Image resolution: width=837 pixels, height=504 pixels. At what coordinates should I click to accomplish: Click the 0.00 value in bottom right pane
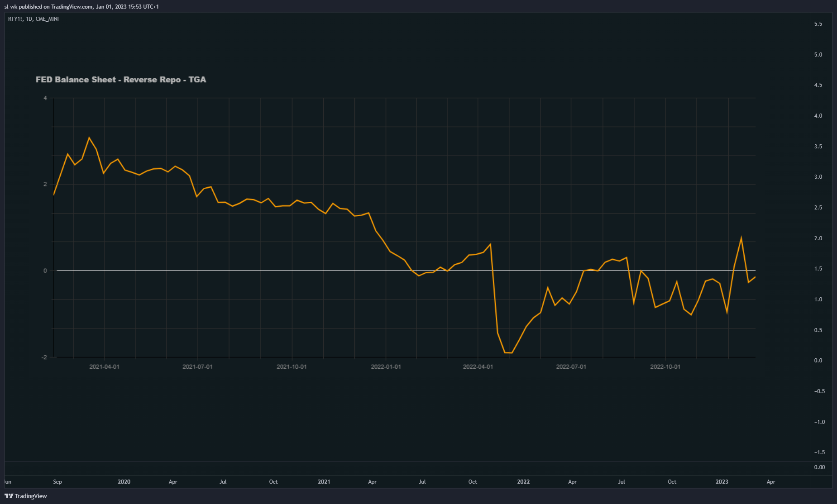coord(819,467)
